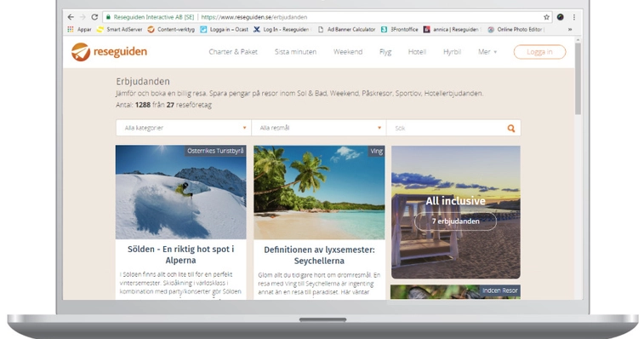644x339 pixels.
Task: Open the Sölden Alperna article headline
Action: (180, 255)
